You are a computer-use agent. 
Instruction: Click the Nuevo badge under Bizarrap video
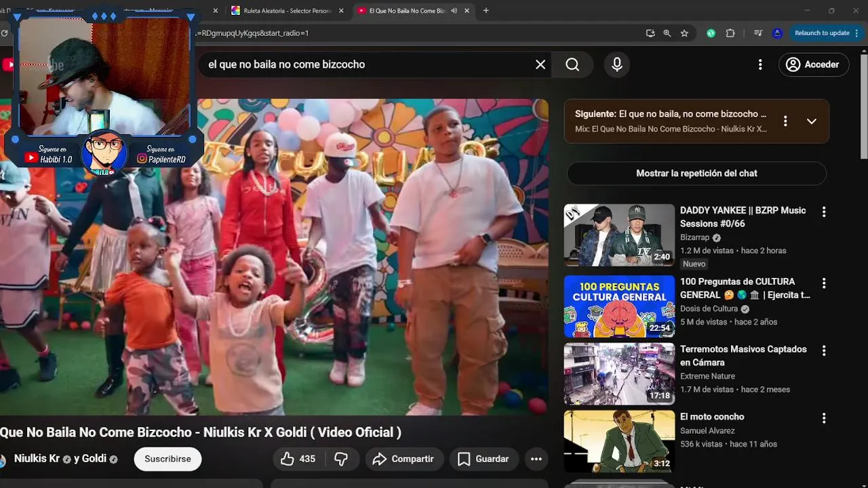click(x=694, y=264)
